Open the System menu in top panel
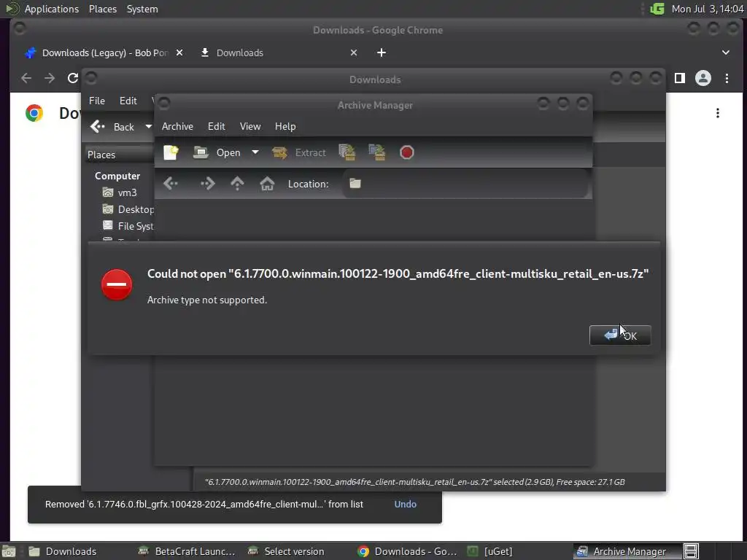This screenshot has width=747, height=560. click(x=142, y=9)
